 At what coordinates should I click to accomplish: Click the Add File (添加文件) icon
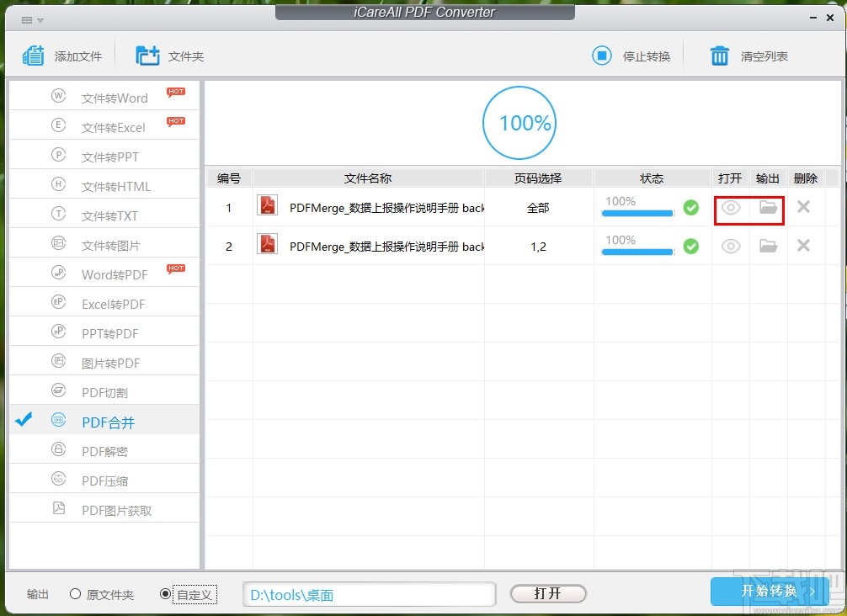click(33, 56)
